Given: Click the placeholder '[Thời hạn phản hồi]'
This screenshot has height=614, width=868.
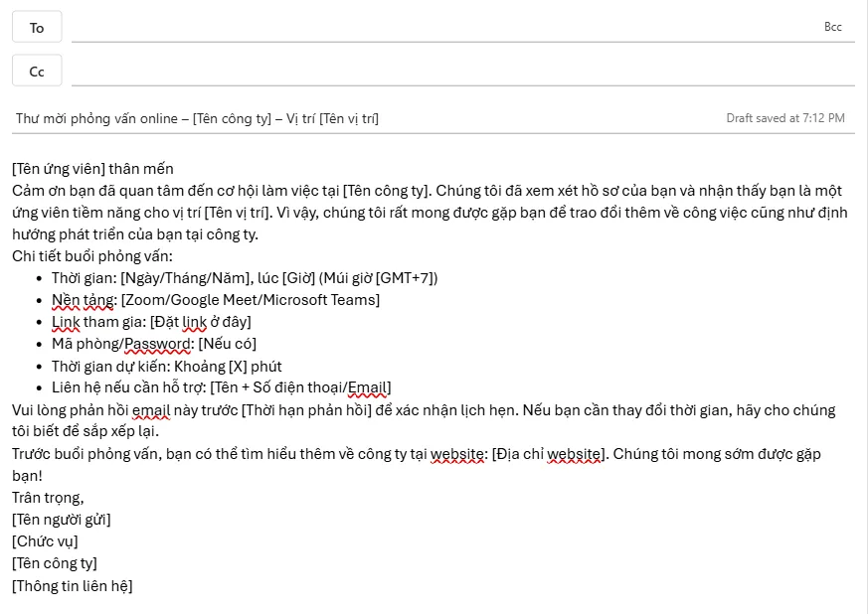Looking at the screenshot, I should 306,410.
